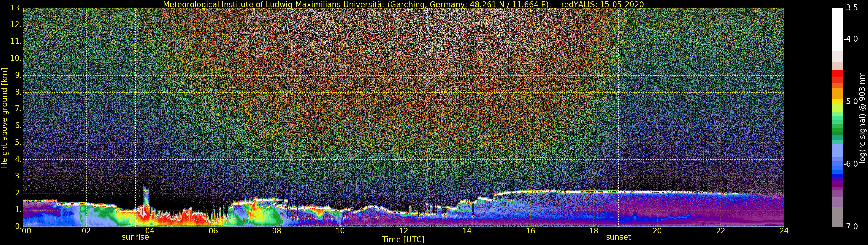
Task: Click the gray band at the colorbar bottom
Action: (837, 217)
